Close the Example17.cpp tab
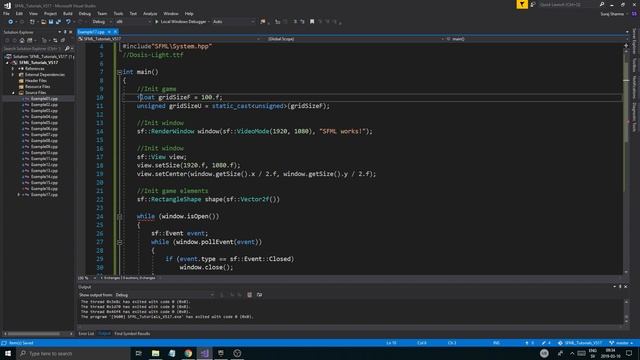 (116, 32)
